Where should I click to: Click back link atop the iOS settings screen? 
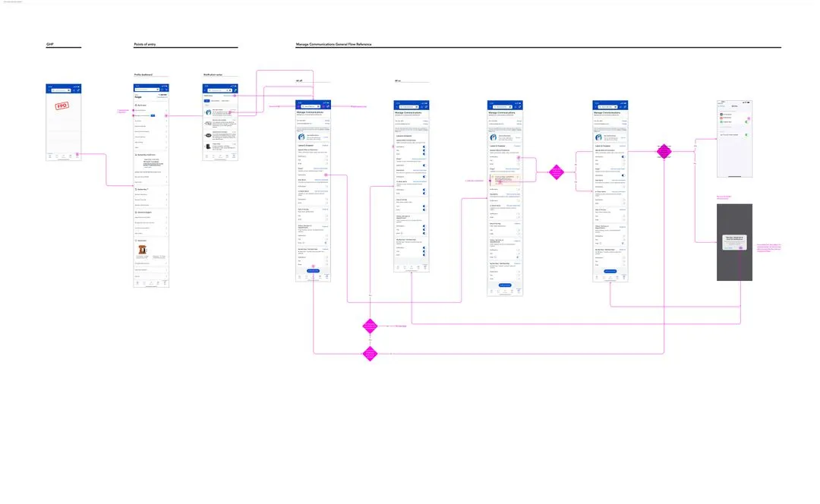click(x=721, y=106)
